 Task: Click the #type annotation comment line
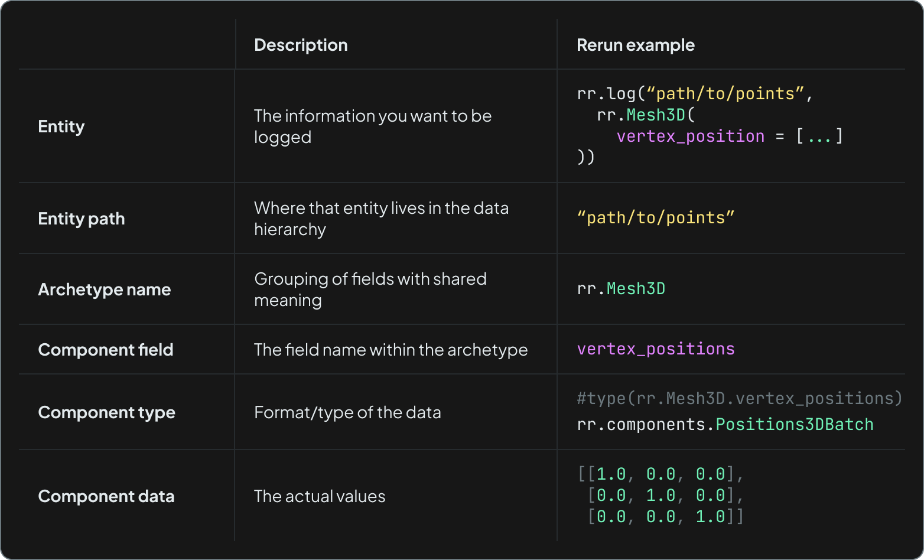click(x=738, y=398)
